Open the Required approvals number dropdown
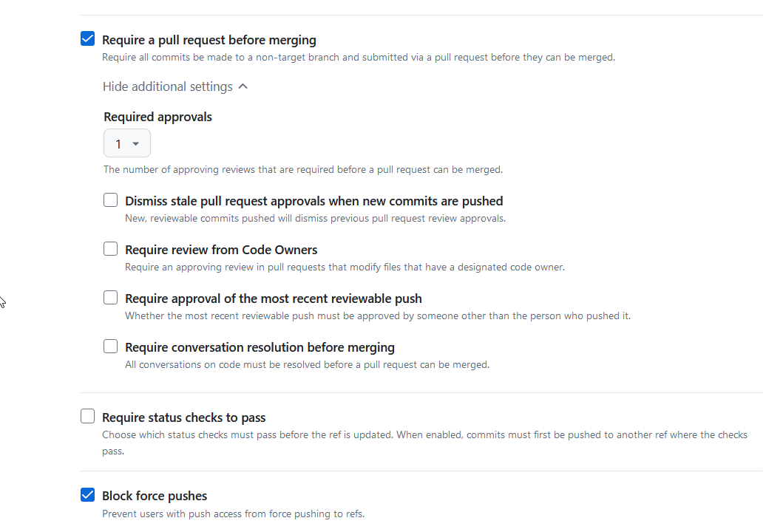766x532 pixels. tap(126, 143)
